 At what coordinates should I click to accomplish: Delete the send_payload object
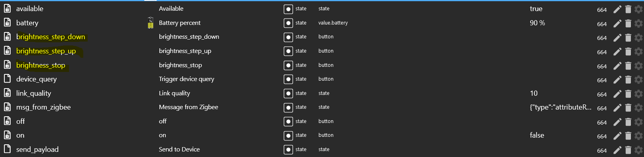[628, 150]
